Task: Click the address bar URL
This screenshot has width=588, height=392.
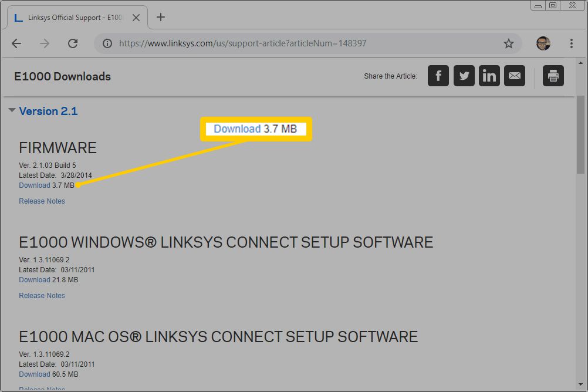Action: [242, 43]
